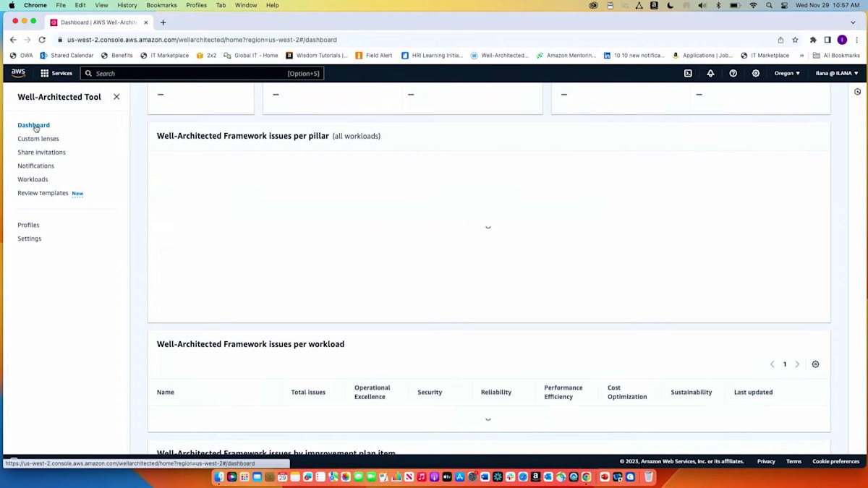Open the OWA bookmark

click(x=22, y=56)
